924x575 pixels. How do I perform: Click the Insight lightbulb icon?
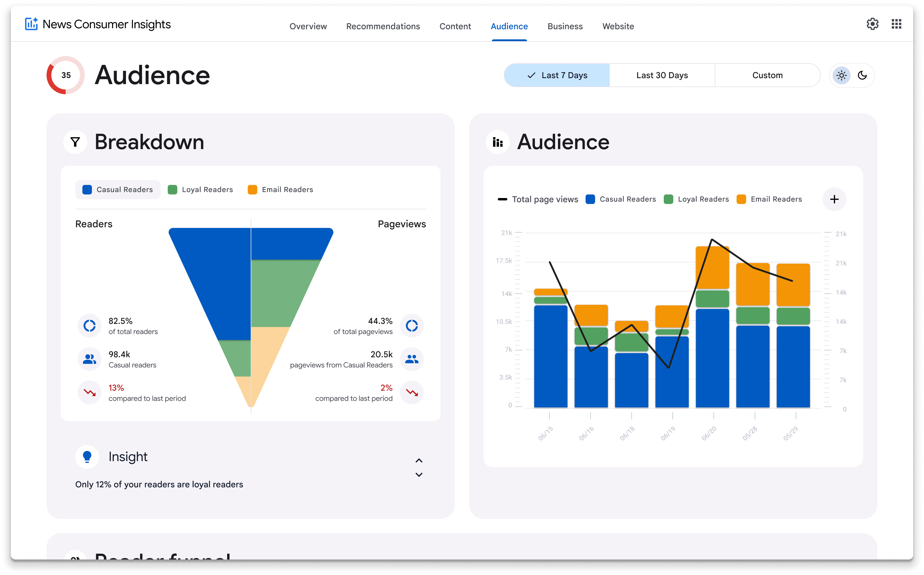point(87,456)
